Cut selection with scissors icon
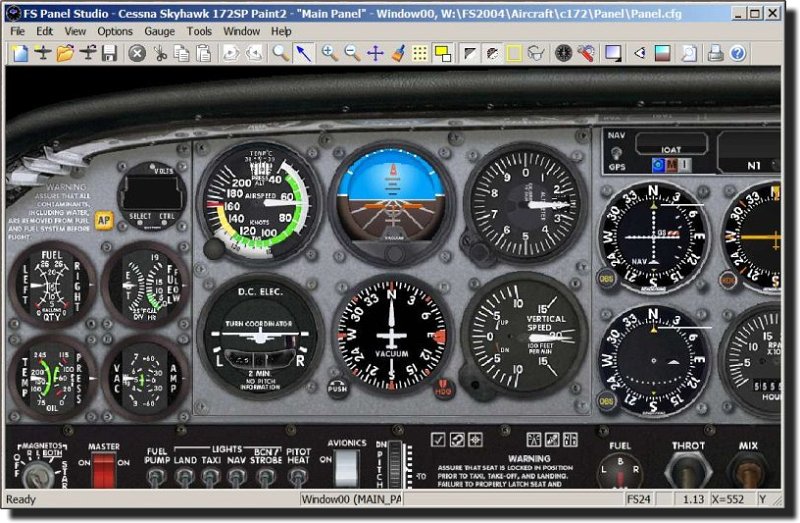 pos(160,53)
